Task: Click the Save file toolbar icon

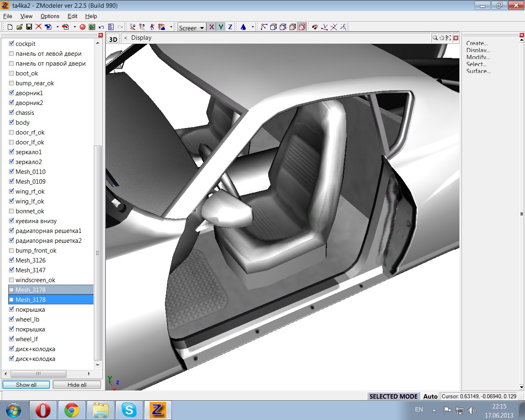Action: [29, 27]
